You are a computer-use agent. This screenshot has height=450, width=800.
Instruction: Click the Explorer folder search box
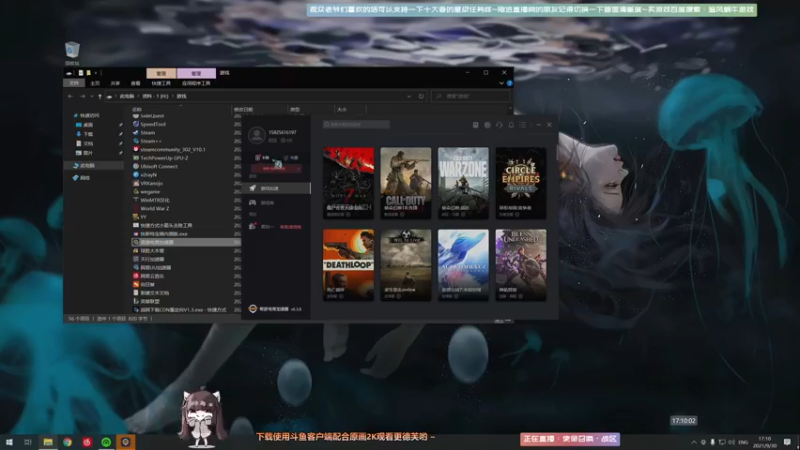click(471, 96)
